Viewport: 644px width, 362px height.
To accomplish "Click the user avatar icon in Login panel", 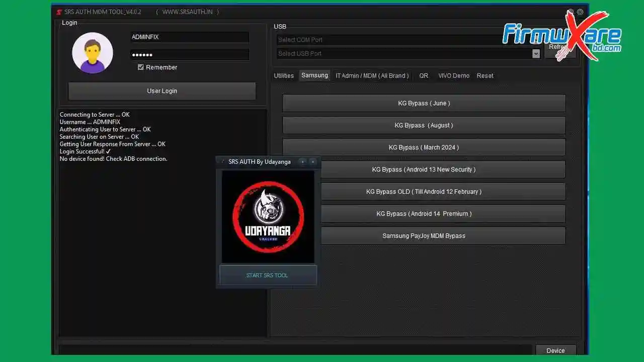I will 93,53.
